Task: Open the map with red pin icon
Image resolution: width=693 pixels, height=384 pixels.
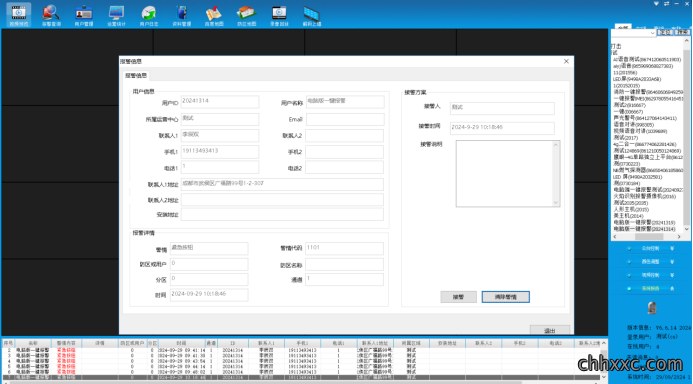Action: click(214, 15)
